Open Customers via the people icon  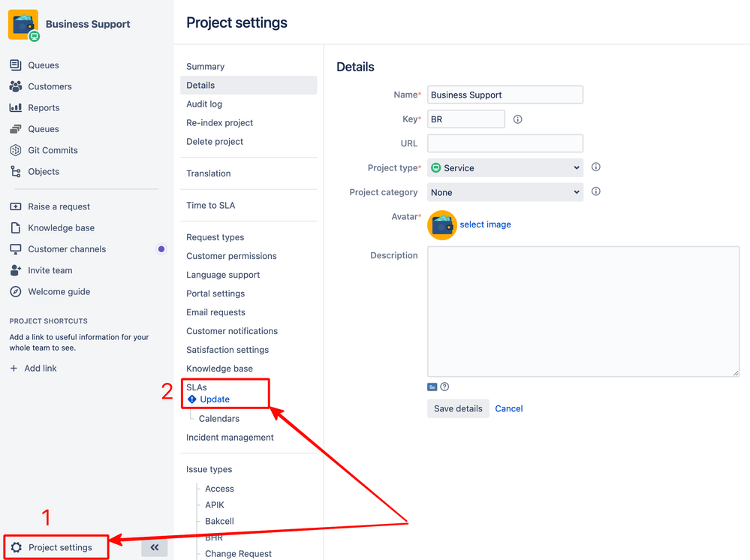tap(15, 86)
